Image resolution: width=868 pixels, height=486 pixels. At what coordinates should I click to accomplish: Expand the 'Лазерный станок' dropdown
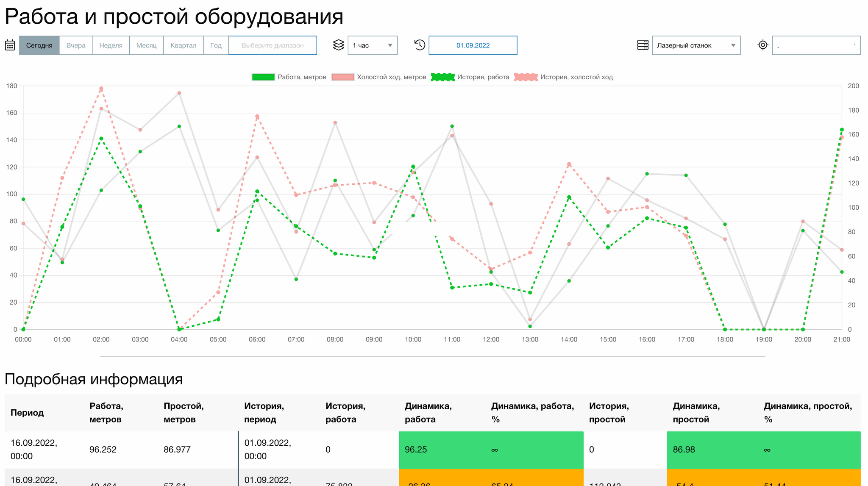pyautogui.click(x=696, y=45)
